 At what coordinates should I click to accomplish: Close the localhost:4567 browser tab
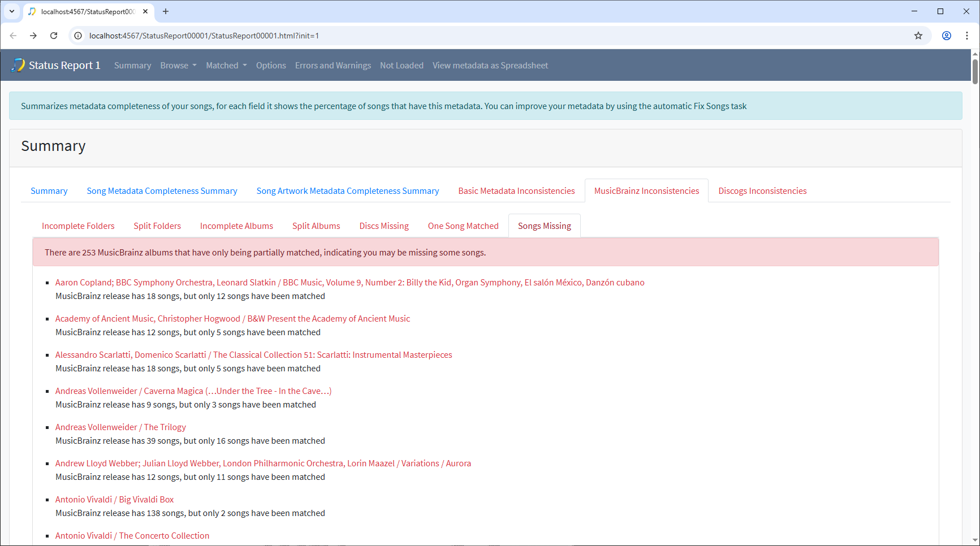[x=145, y=11]
